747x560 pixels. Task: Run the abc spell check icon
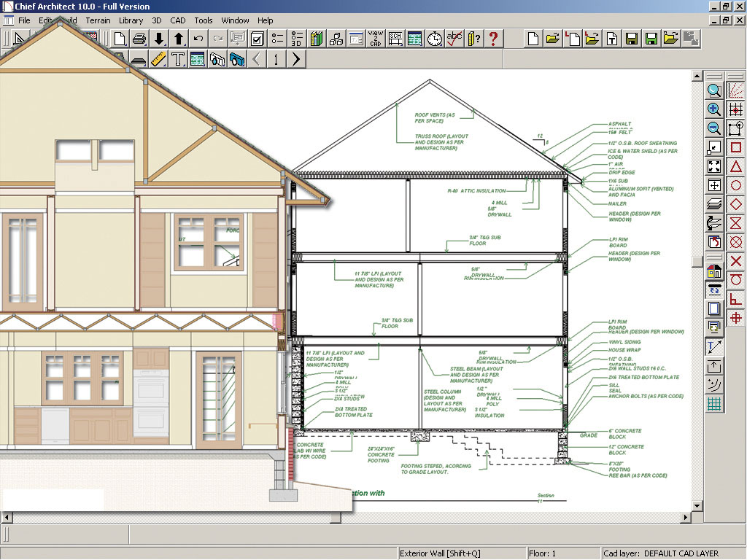pyautogui.click(x=454, y=39)
